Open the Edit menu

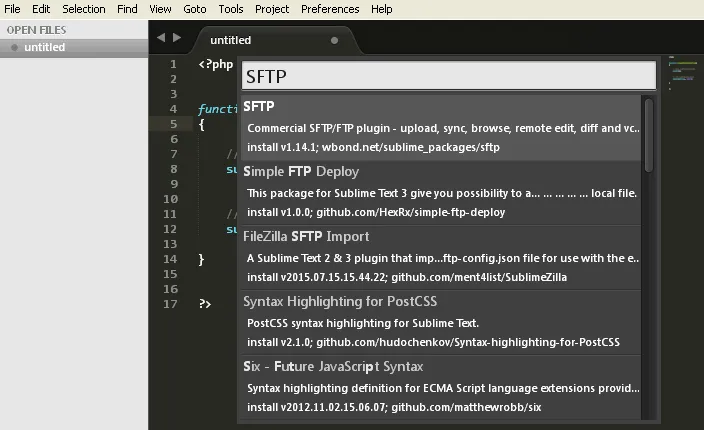point(41,9)
